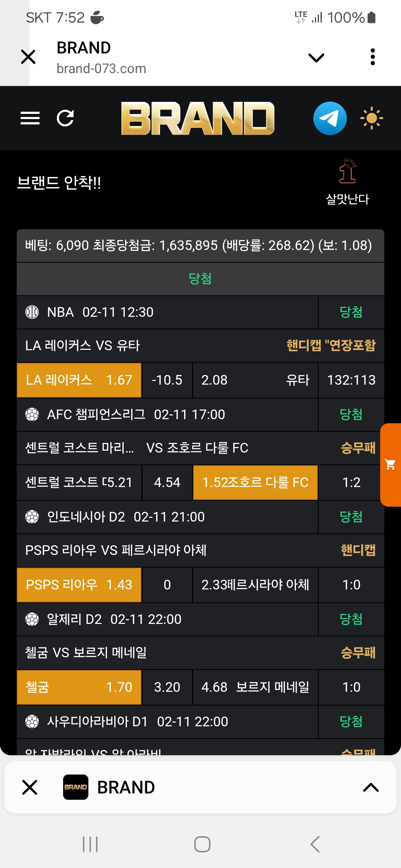Open Android recent apps button

(90, 844)
